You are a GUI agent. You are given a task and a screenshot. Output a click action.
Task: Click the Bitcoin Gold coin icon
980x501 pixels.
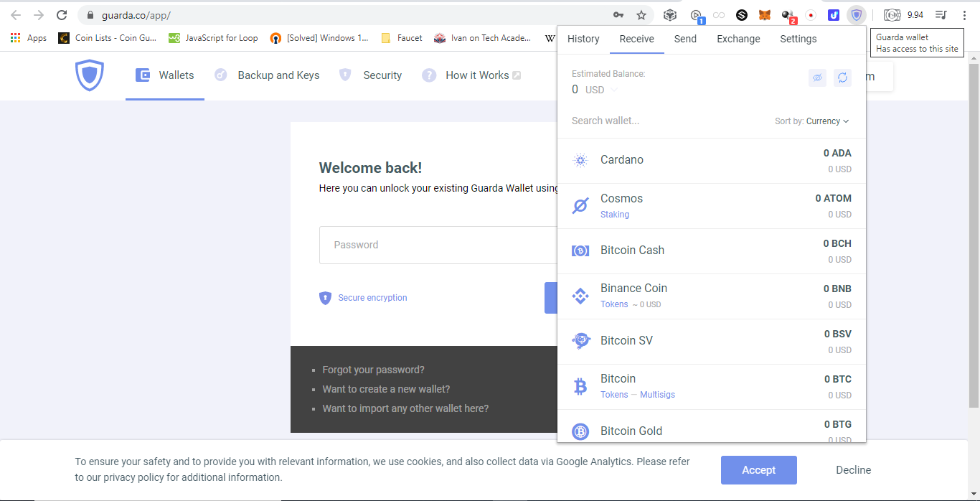pyautogui.click(x=580, y=431)
